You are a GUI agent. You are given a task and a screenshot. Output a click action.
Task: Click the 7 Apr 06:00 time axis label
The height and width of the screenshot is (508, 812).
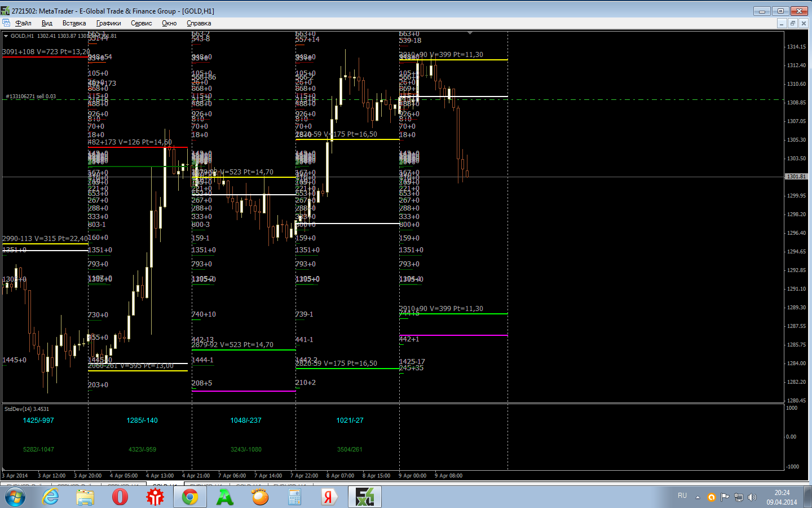pyautogui.click(x=232, y=476)
